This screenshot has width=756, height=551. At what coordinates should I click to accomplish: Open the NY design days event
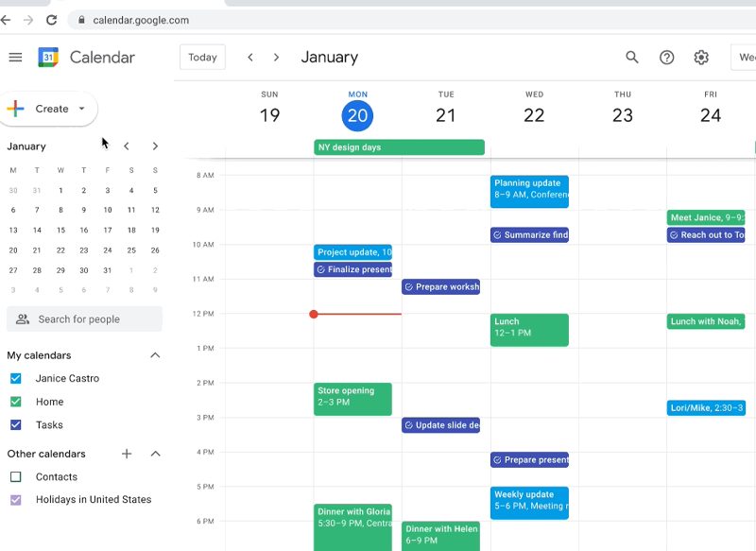tap(399, 147)
